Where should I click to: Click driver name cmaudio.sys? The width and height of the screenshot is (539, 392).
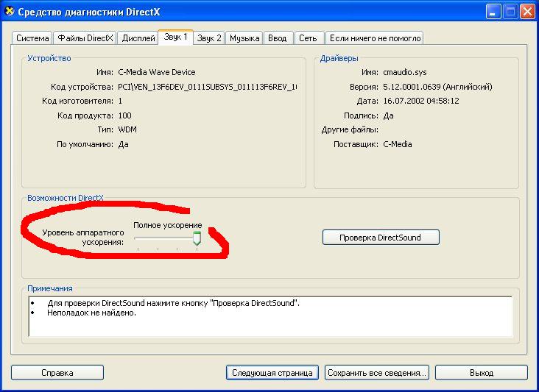pos(405,72)
